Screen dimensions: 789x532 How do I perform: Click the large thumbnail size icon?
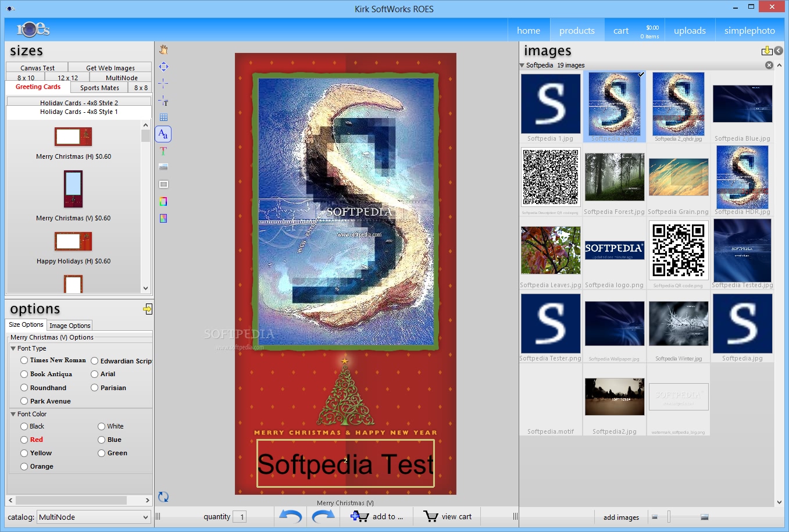(705, 517)
